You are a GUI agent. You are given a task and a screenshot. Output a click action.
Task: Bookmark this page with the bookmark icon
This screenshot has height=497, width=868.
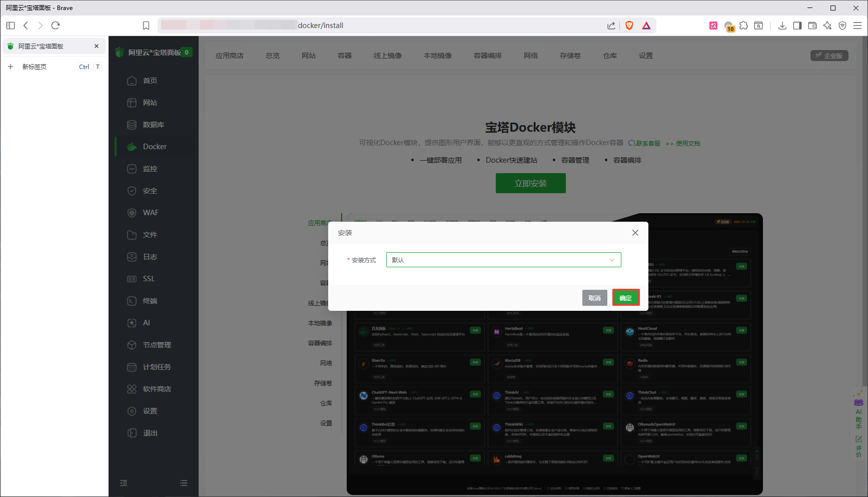(146, 26)
